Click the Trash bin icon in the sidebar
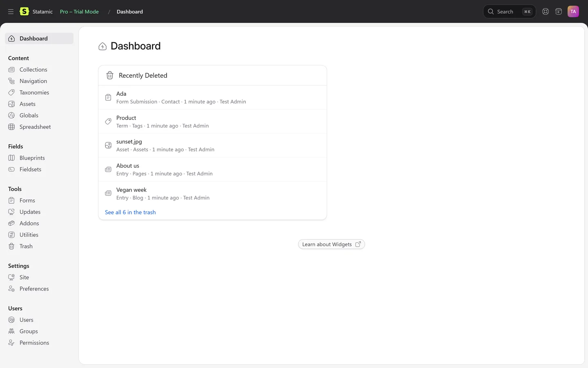 tap(11, 246)
